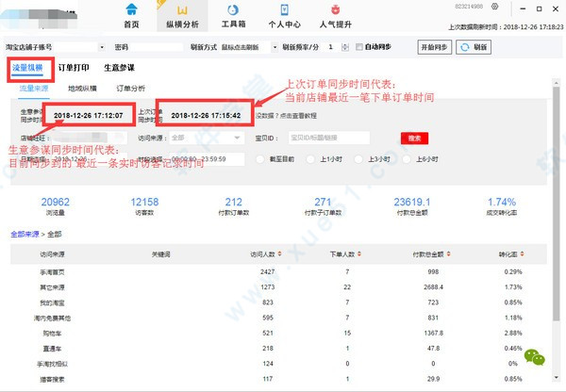Click the 购物车 source row

tap(278, 334)
